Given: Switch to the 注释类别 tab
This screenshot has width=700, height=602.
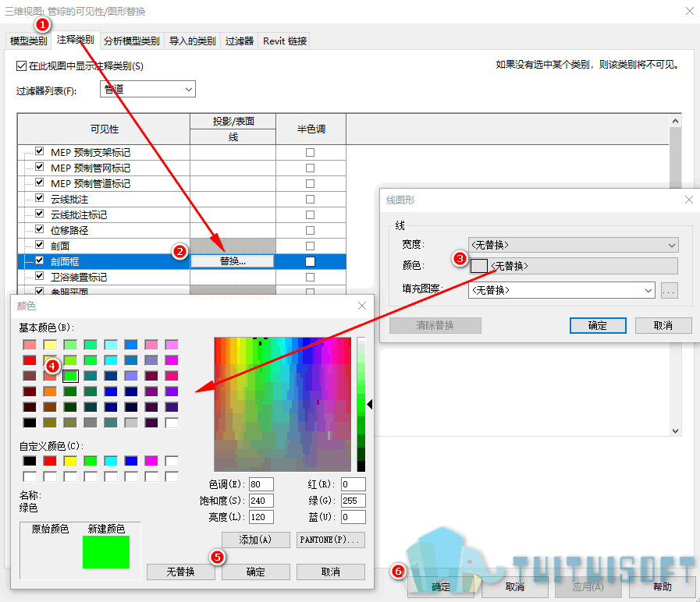Looking at the screenshot, I should click(x=75, y=40).
